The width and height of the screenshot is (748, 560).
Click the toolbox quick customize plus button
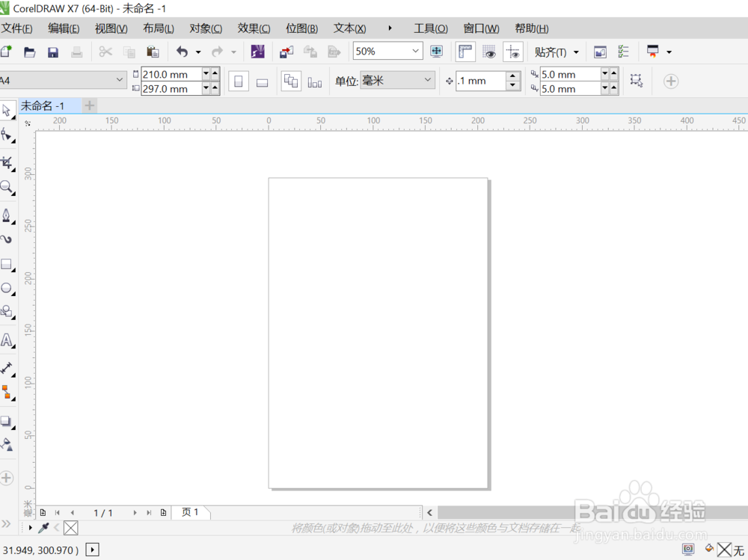(6, 478)
